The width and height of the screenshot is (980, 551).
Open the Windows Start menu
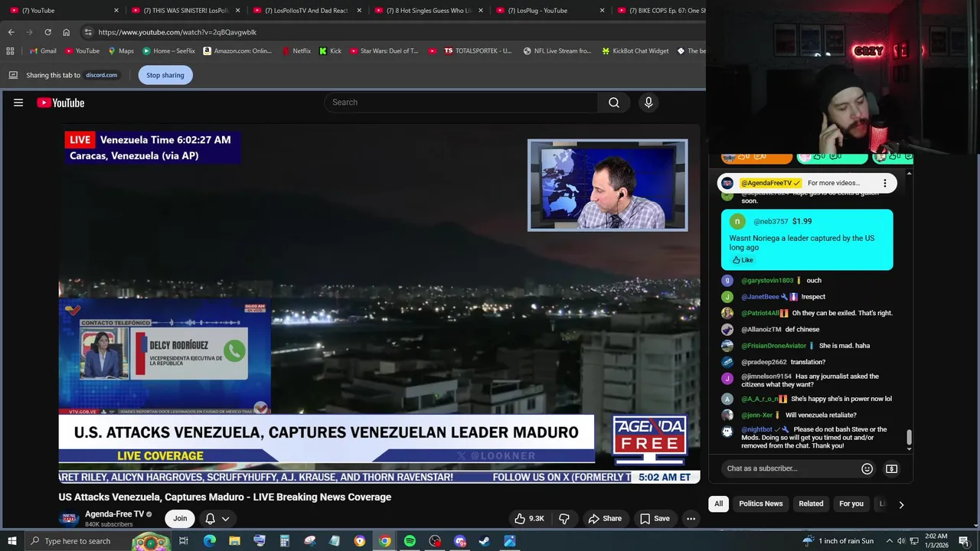click(11, 541)
